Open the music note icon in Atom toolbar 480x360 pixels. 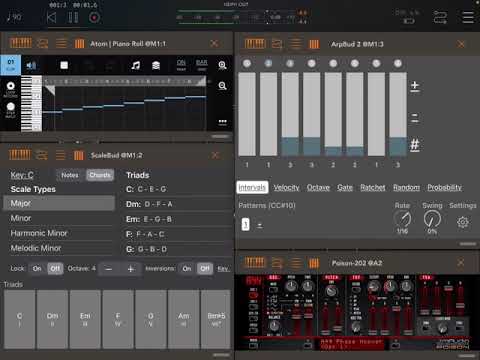(x=135, y=65)
